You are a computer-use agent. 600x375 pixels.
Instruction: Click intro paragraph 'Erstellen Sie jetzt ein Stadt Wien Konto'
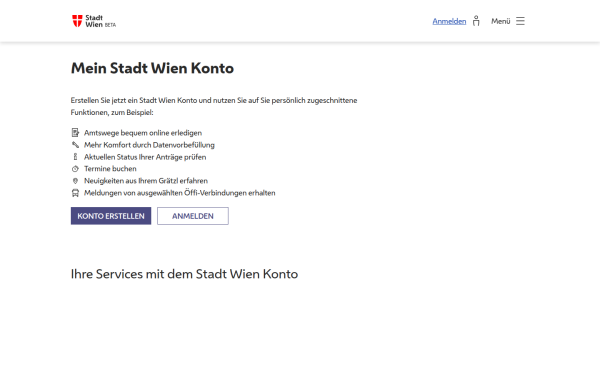click(214, 106)
